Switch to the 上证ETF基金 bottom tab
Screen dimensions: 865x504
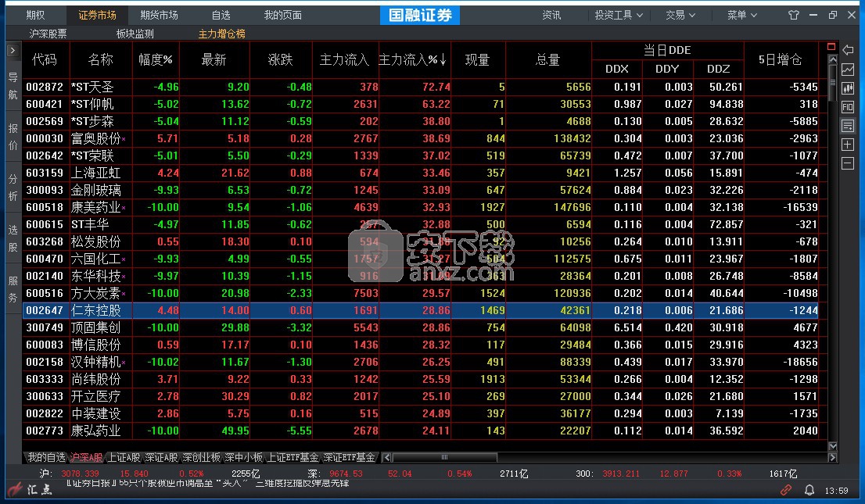pyautogui.click(x=293, y=457)
